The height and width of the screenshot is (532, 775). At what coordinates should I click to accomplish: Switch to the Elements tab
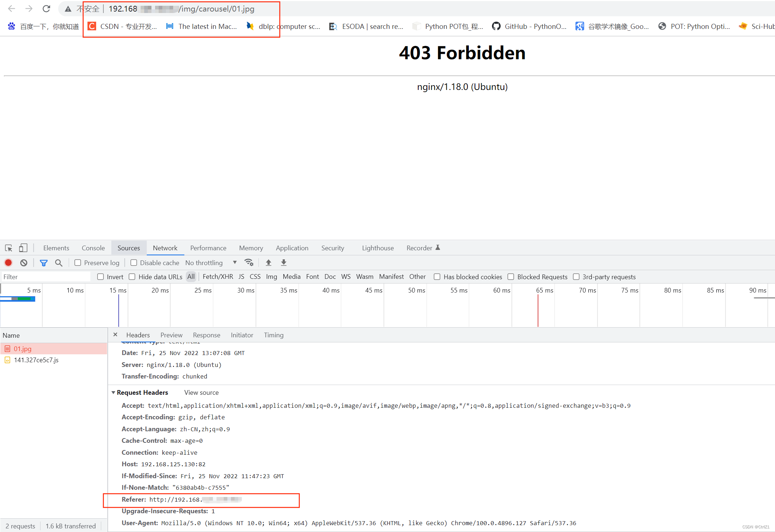56,248
